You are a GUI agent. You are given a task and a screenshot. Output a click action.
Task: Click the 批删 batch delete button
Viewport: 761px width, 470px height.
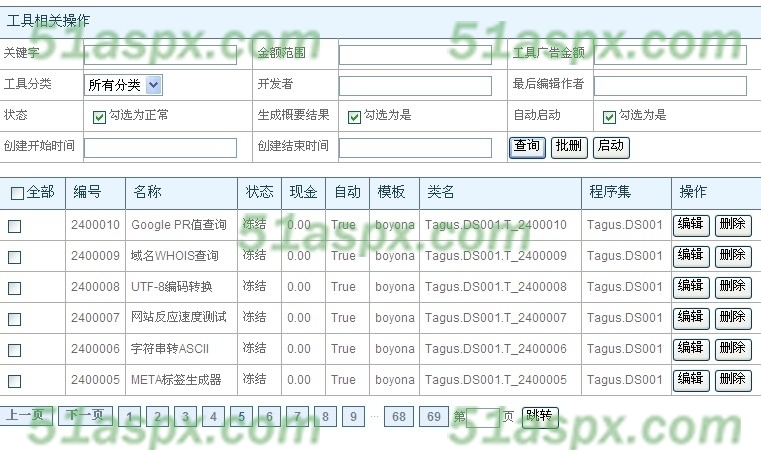pos(569,147)
